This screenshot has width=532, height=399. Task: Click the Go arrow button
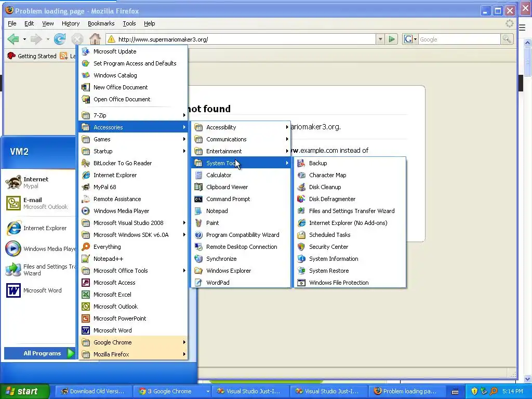point(392,39)
